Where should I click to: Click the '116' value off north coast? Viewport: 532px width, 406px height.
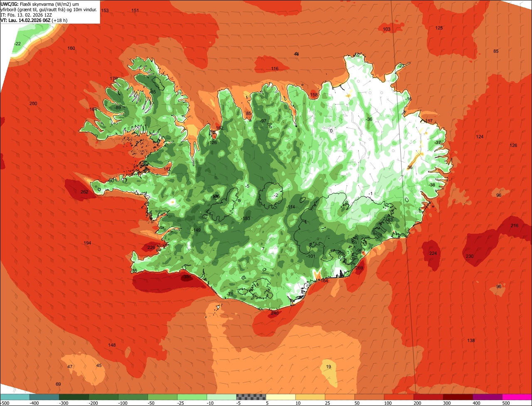[x=275, y=68]
